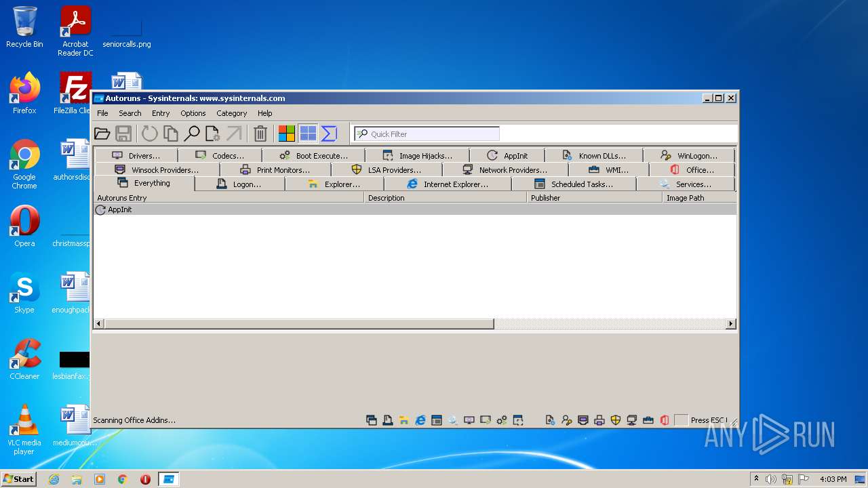Open Firefox desktop shortcut
The height and width of the screenshot is (488, 868).
coord(24,94)
